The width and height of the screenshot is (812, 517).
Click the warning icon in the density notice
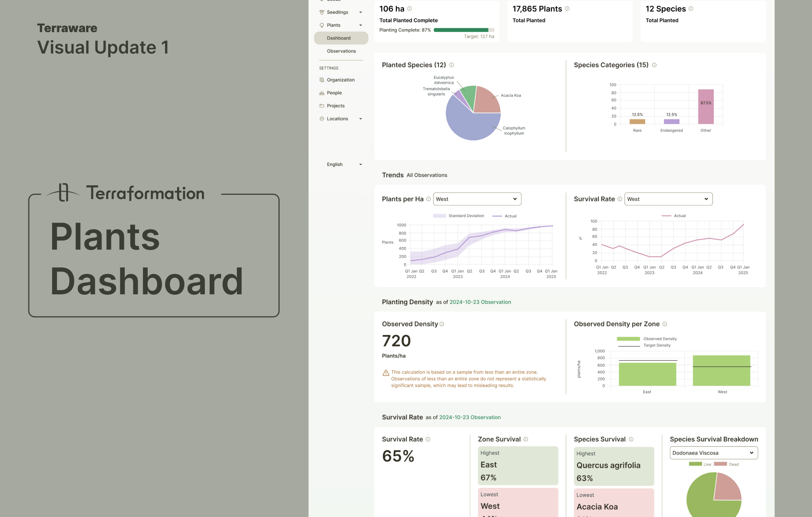click(386, 373)
